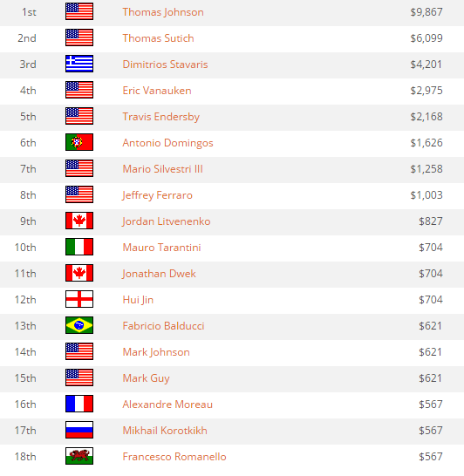Open the Mark Guy player link
Viewport: 464px width, 476px height.
click(x=146, y=378)
